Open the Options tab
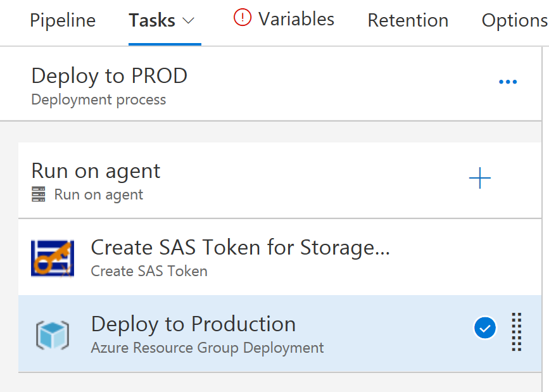Viewport: 549px width, 392px height. (514, 20)
